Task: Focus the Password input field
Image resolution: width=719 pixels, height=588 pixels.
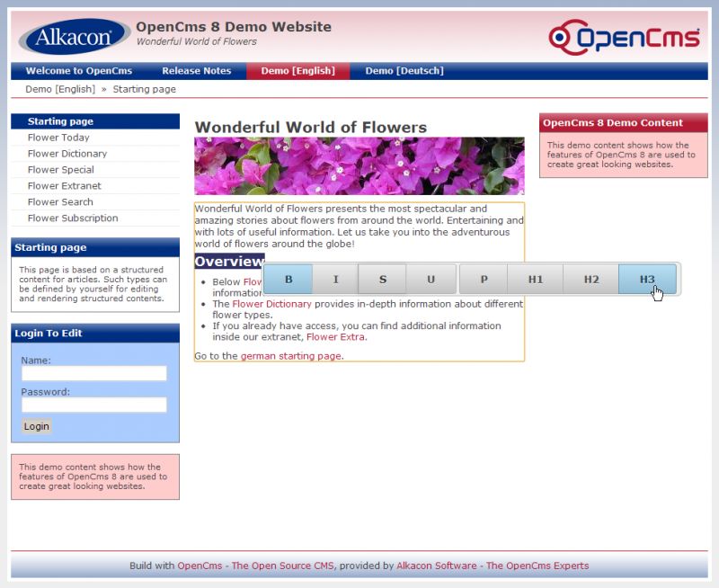Action: [94, 405]
